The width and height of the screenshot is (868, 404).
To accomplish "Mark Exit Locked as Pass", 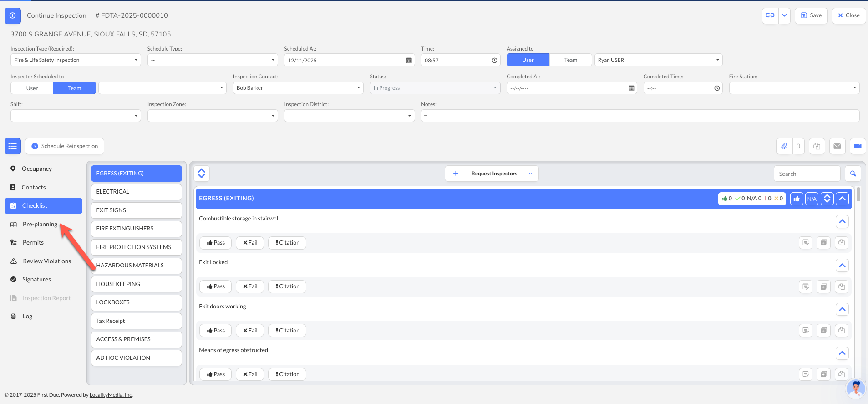I will (216, 286).
